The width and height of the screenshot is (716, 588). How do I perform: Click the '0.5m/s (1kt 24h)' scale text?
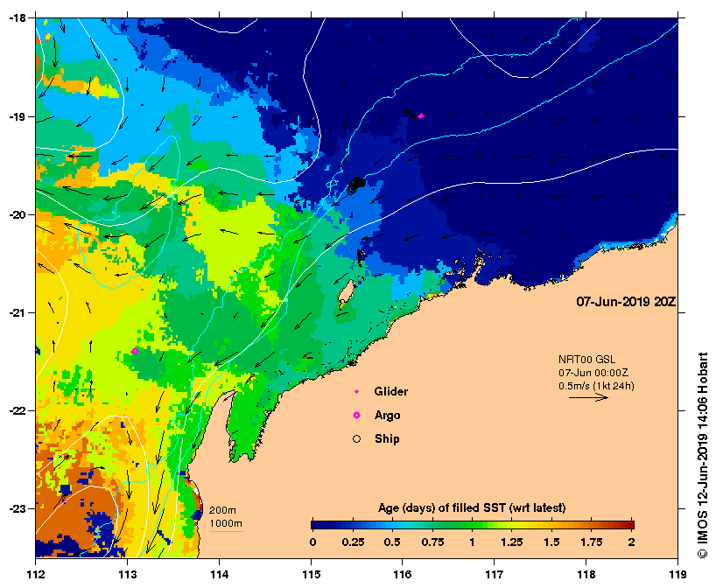[x=596, y=386]
